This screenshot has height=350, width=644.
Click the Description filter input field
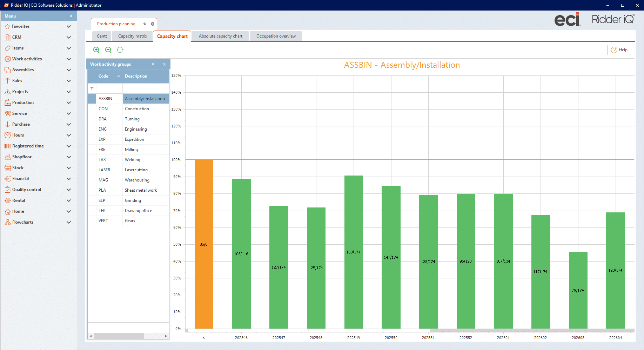[146, 88]
